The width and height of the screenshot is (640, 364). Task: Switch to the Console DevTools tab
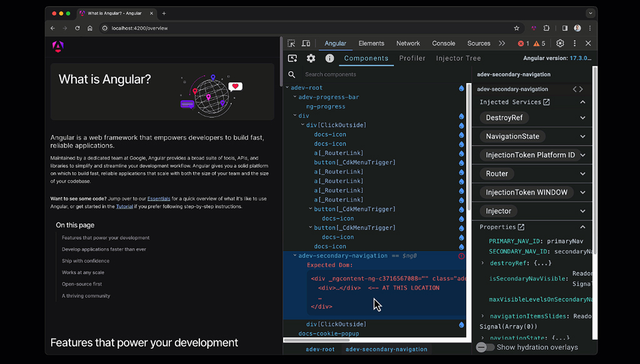(443, 43)
